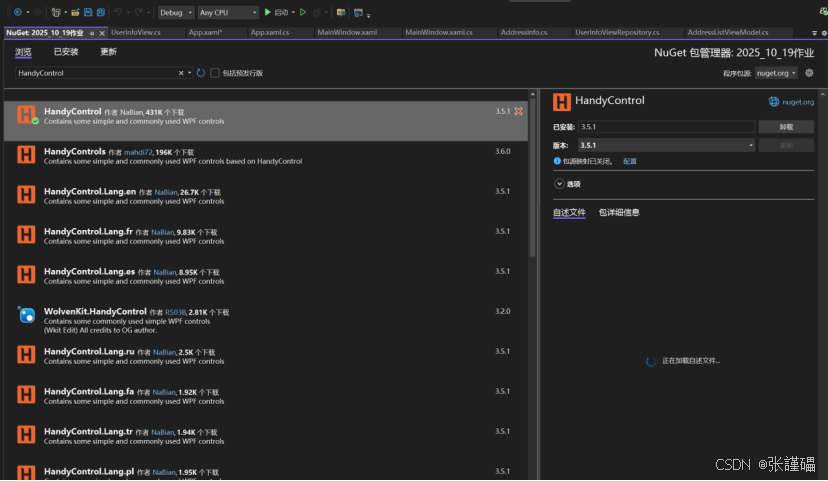Viewport: 828px width, 481px height.
Task: Pin the NuGet tab
Action: click(92, 33)
